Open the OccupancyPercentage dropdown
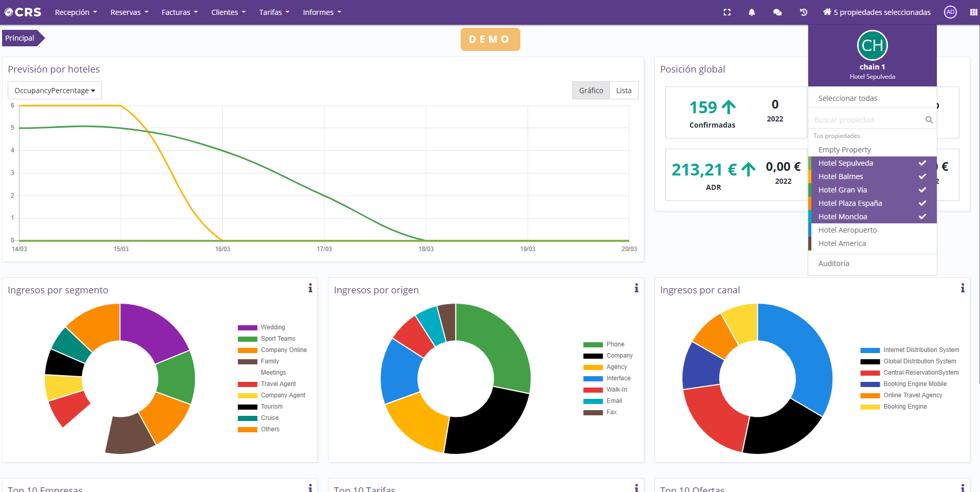Viewport: 980px width, 492px height. [55, 91]
